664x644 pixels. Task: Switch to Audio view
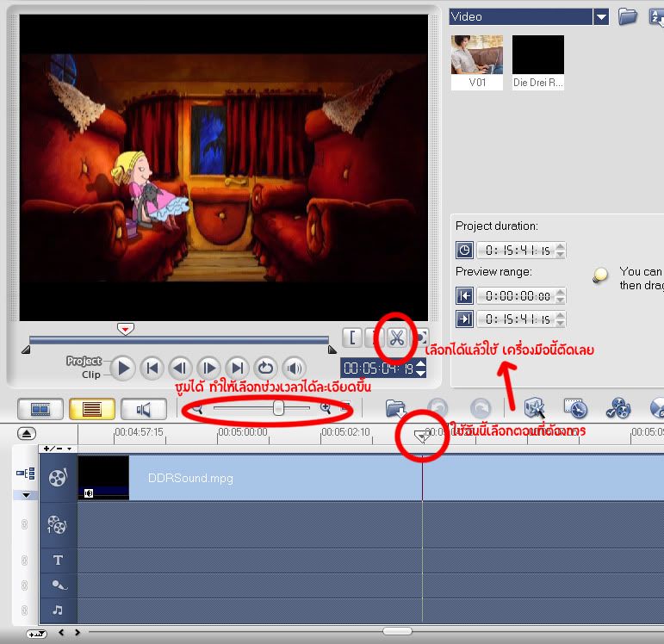click(x=142, y=409)
